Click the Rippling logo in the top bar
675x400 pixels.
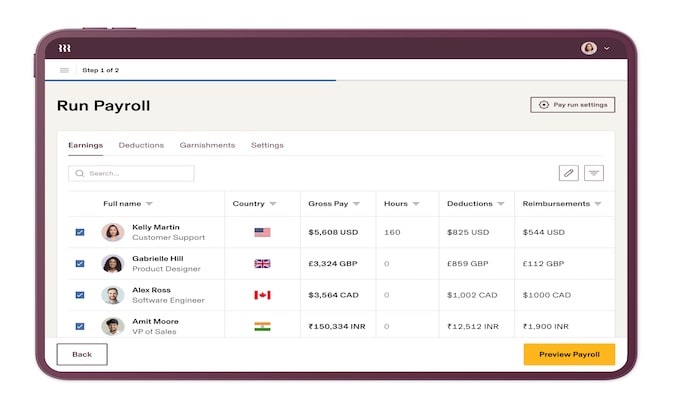click(65, 48)
